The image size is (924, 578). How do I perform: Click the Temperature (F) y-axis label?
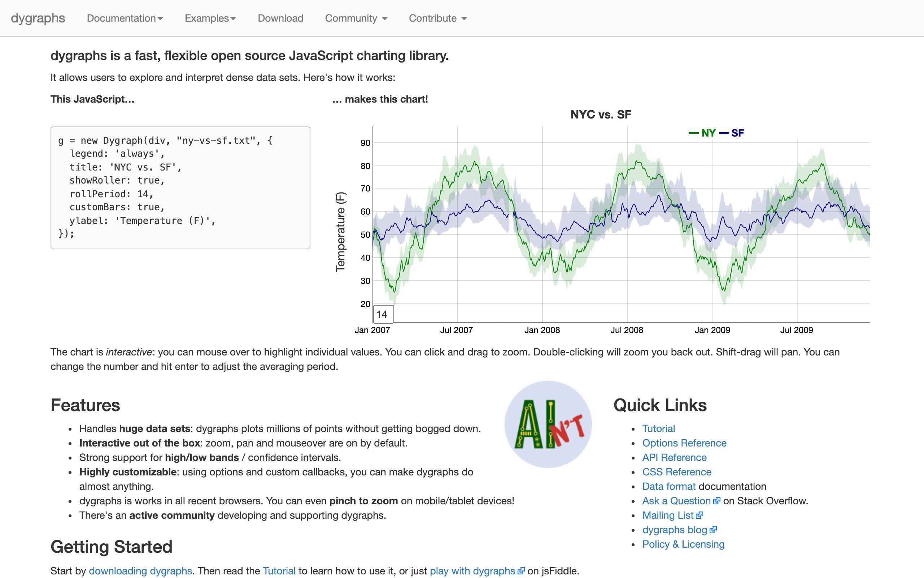(x=340, y=232)
